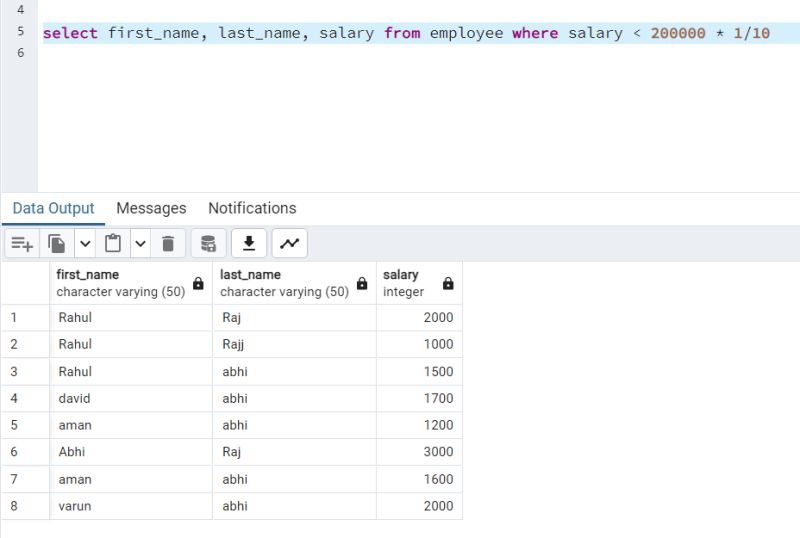800x538 pixels.
Task: Click the Save data changes database icon
Action: (208, 243)
